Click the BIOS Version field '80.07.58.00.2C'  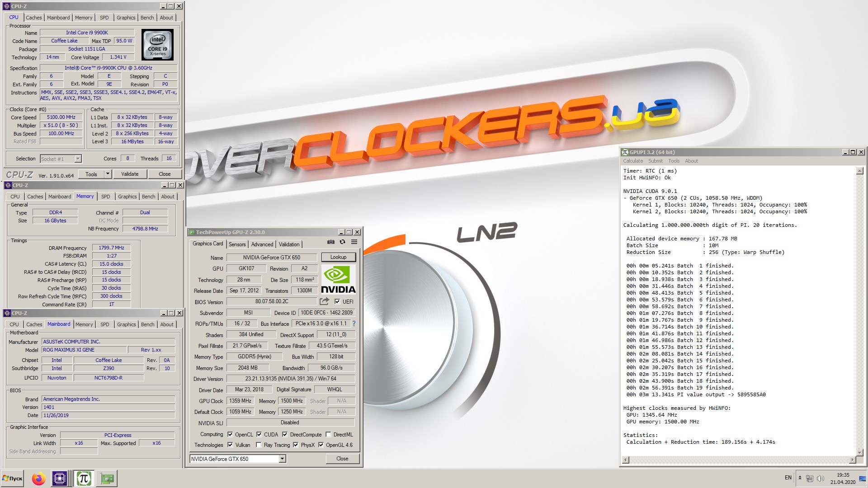click(272, 301)
